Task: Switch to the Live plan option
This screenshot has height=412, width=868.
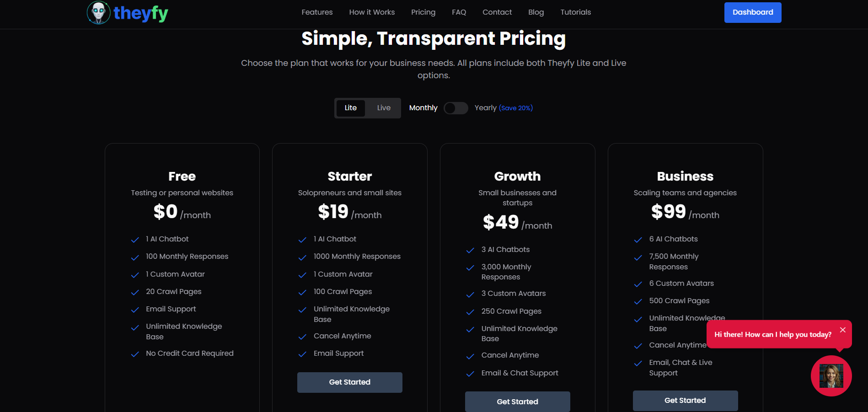Action: pos(384,108)
